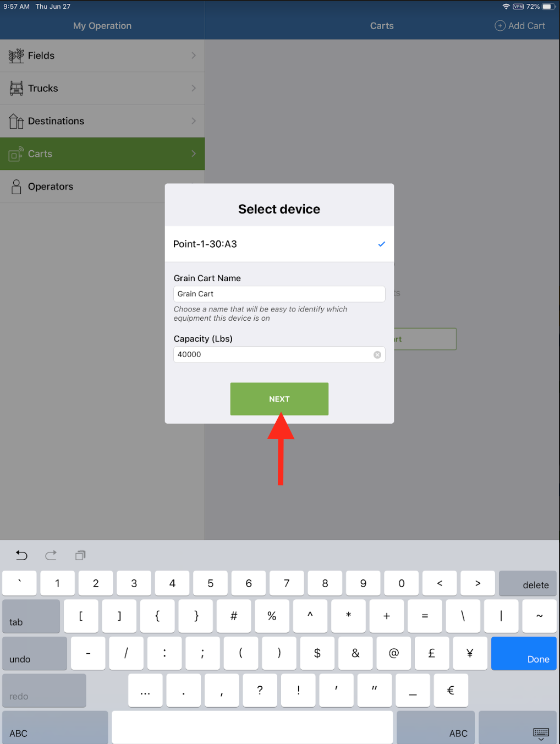The width and height of the screenshot is (560, 744).
Task: Clear the Capacity field with the x icon
Action: click(377, 355)
